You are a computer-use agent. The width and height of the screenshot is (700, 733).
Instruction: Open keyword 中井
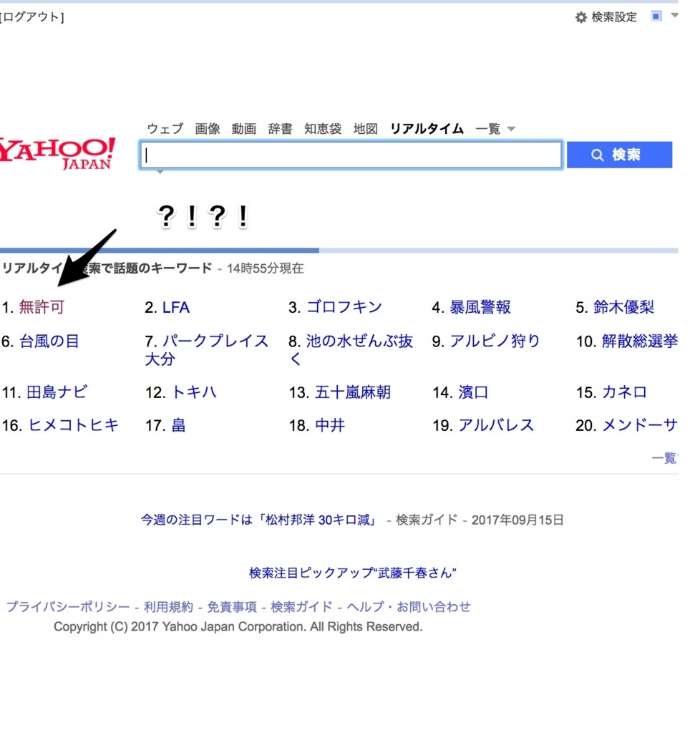click(x=330, y=425)
